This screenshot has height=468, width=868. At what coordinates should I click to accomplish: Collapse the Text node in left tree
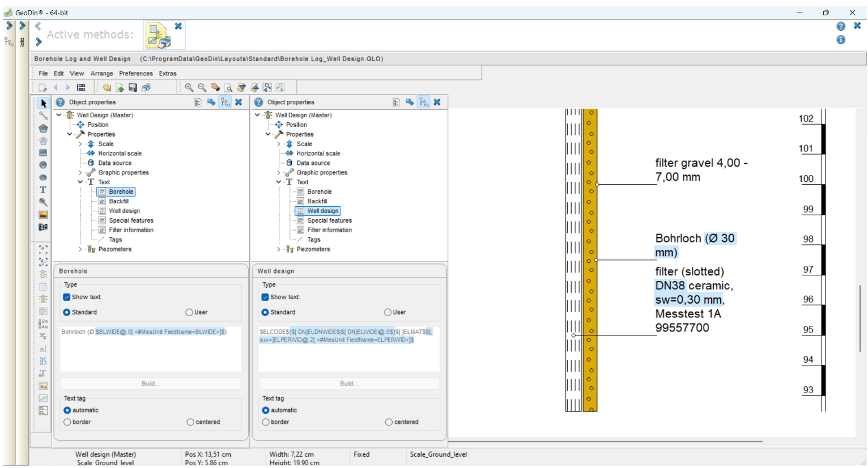80,182
